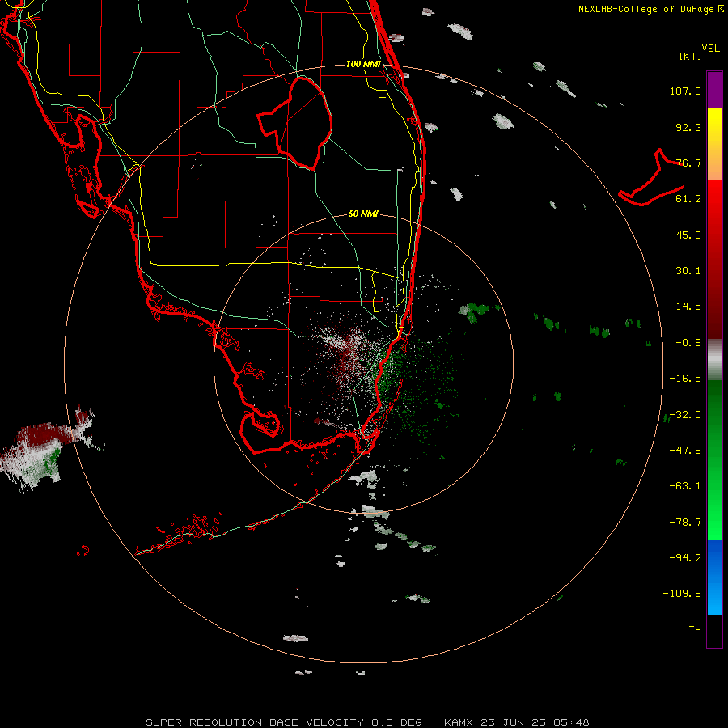
Task: Click the TH legend label
Action: click(695, 630)
